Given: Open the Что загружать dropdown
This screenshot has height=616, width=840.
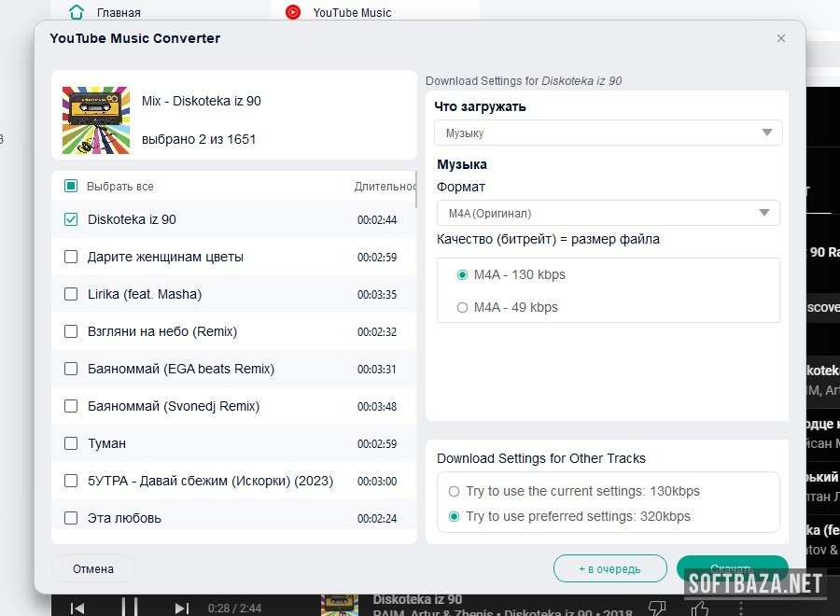Looking at the screenshot, I should click(608, 133).
